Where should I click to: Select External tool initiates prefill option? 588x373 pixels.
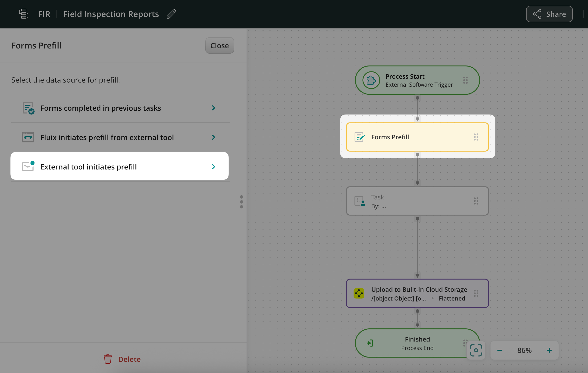[x=88, y=167]
